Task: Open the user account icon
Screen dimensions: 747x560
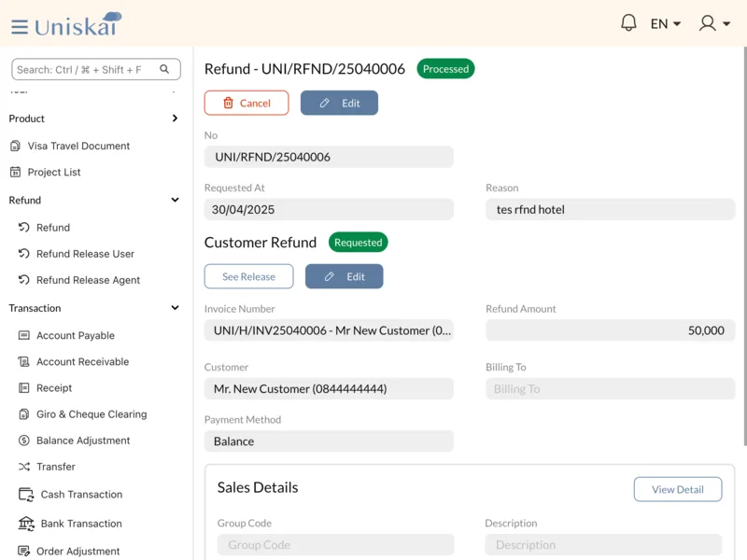Action: (x=708, y=22)
